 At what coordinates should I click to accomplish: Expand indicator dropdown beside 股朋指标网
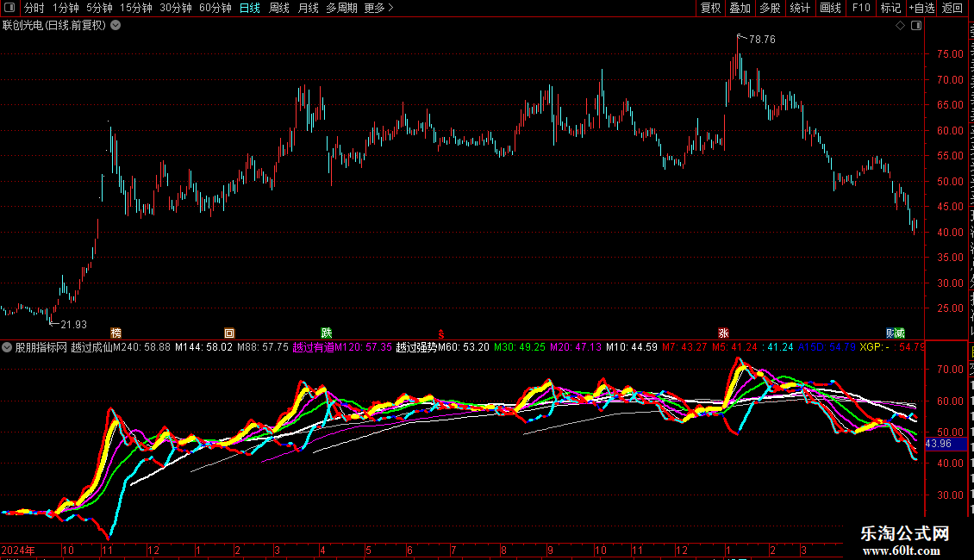pos(7,347)
